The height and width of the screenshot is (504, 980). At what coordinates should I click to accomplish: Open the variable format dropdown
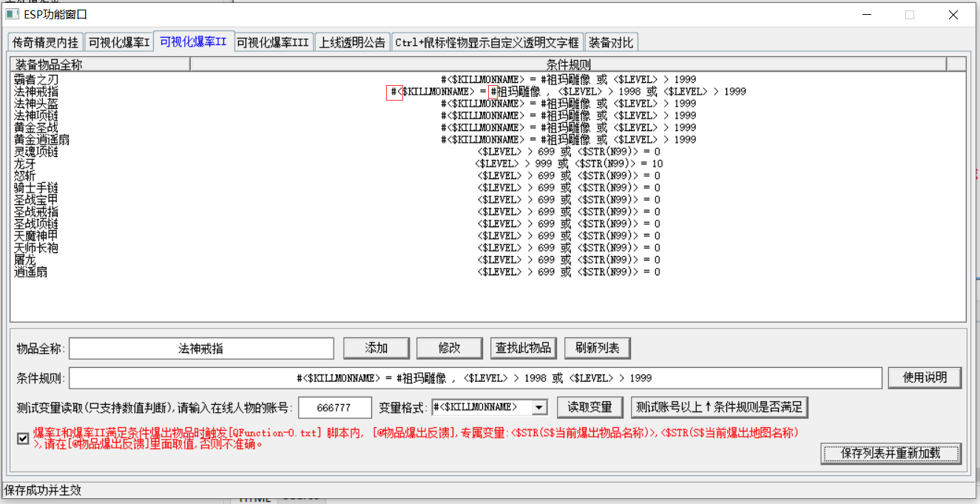[x=539, y=407]
